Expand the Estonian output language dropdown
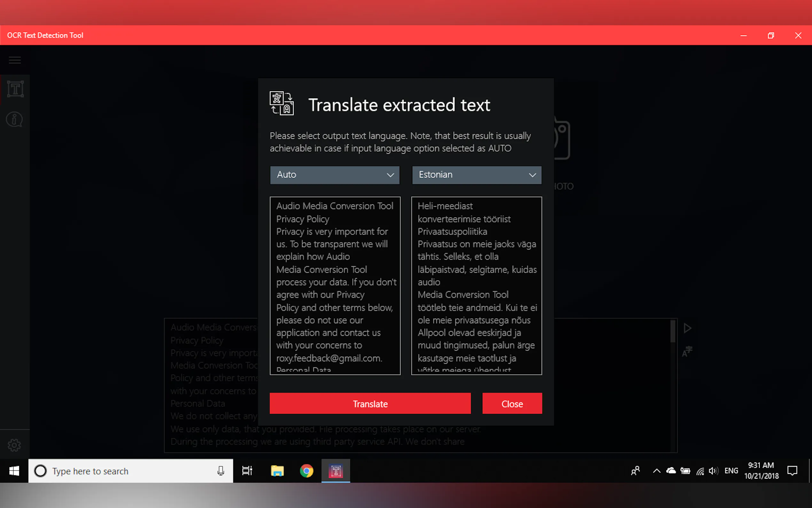This screenshot has width=812, height=508. tap(476, 175)
